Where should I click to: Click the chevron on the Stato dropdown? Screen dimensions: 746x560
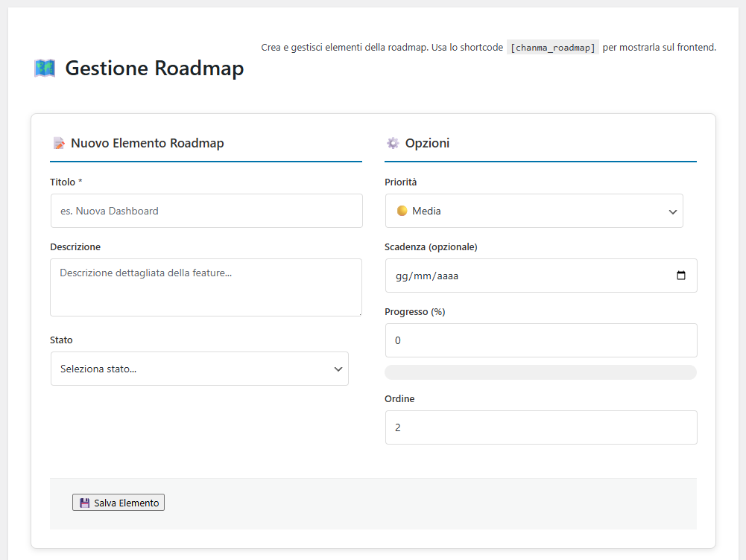pyautogui.click(x=338, y=369)
